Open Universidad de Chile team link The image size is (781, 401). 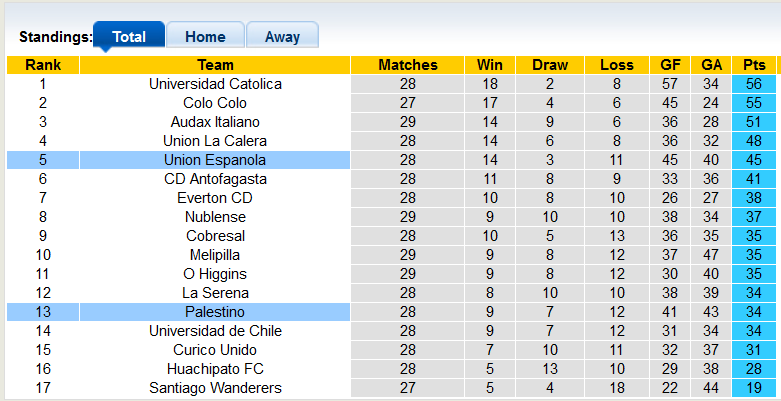[x=215, y=331]
